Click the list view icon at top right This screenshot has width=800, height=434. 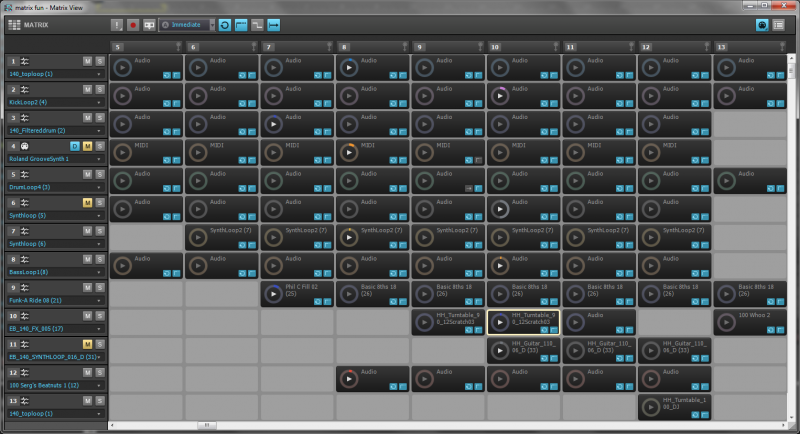click(779, 24)
